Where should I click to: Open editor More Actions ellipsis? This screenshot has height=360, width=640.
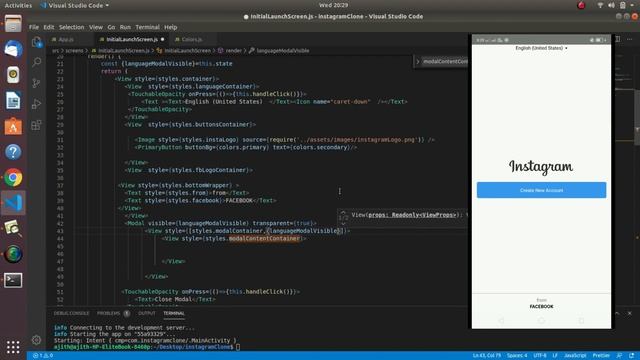coord(629,39)
